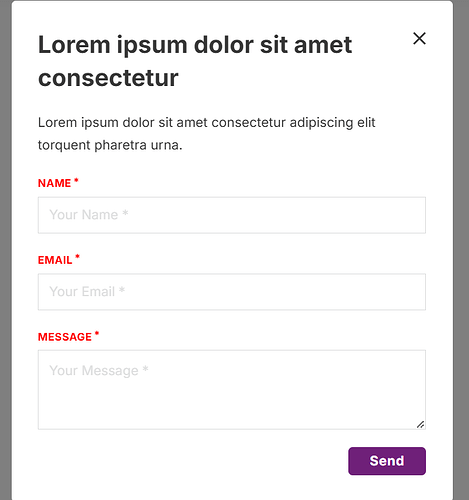Click the red NAME field label

[54, 183]
